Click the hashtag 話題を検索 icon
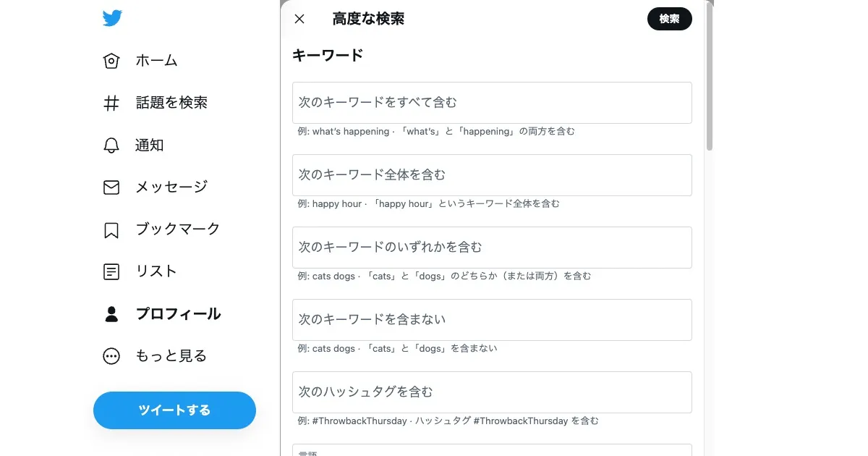The height and width of the screenshot is (456, 868). pyautogui.click(x=111, y=104)
